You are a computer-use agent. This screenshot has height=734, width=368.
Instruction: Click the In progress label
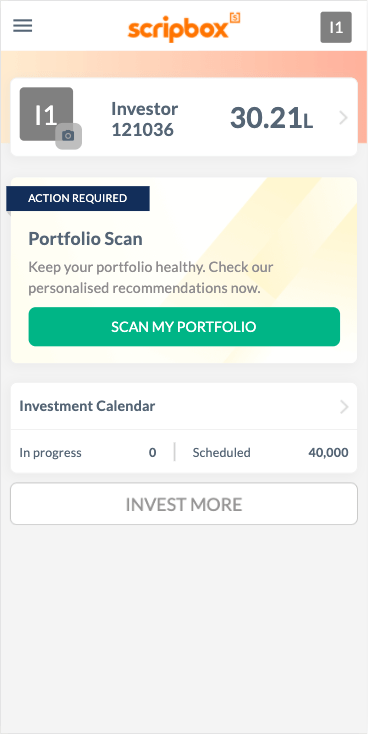50,453
